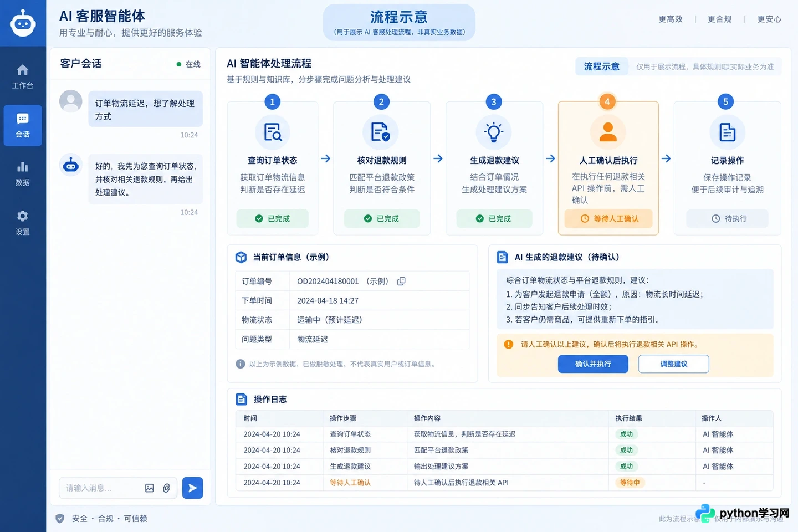The width and height of the screenshot is (798, 532).
Task: Send the message with the arrow button
Action: [192, 488]
